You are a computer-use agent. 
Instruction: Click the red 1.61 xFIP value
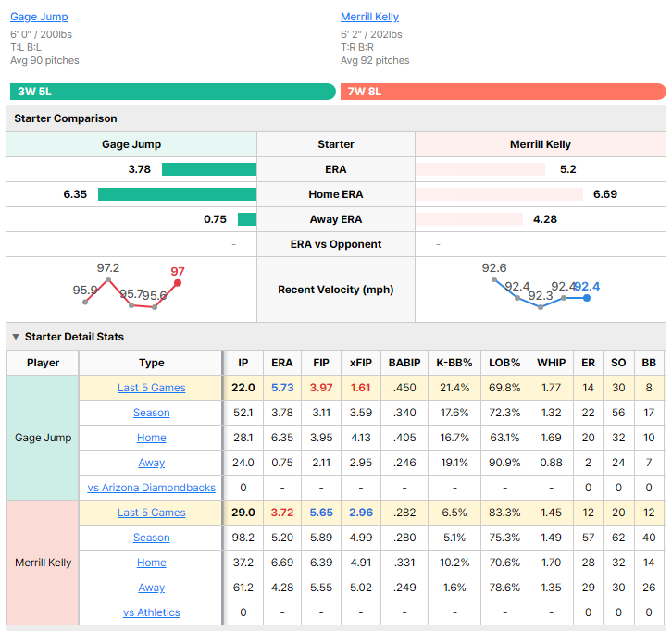(x=361, y=388)
